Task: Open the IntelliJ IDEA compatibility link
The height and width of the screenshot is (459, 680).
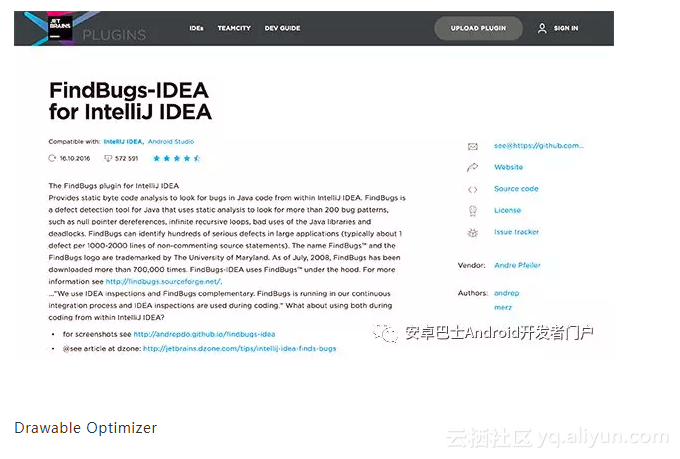Action: pyautogui.click(x=123, y=141)
